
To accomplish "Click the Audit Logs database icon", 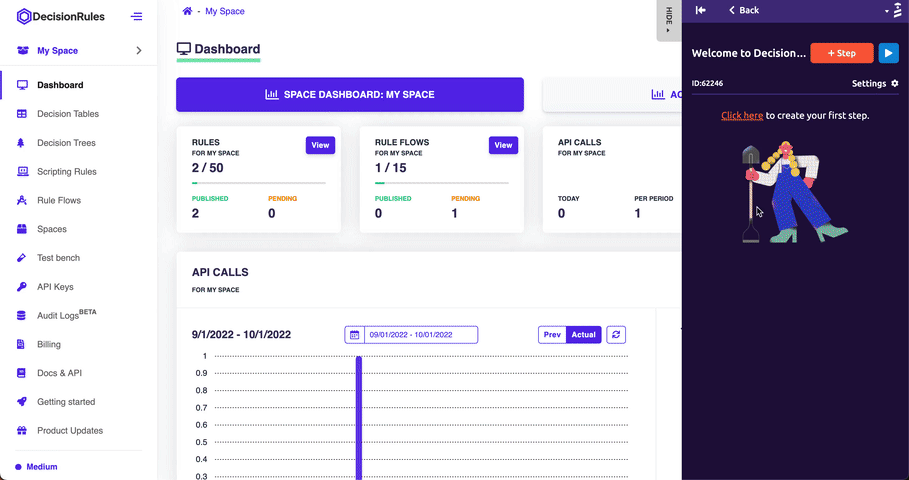I will tap(21, 315).
